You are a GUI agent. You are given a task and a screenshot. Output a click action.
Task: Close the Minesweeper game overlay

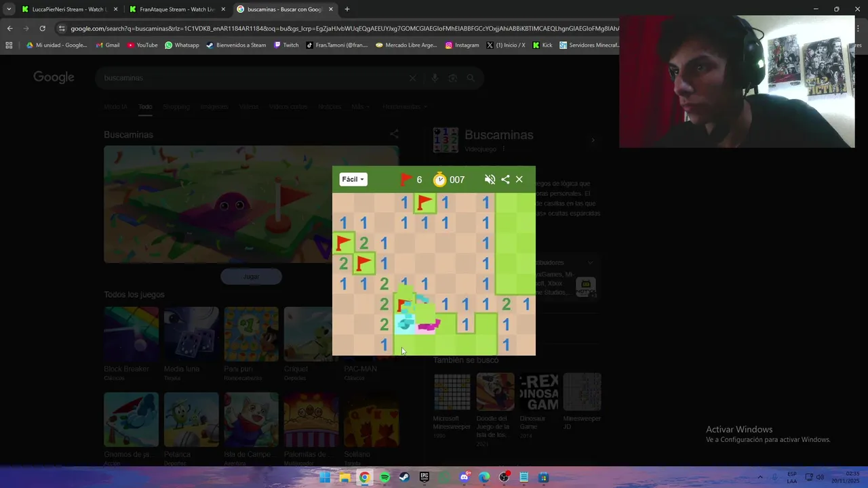click(x=519, y=180)
